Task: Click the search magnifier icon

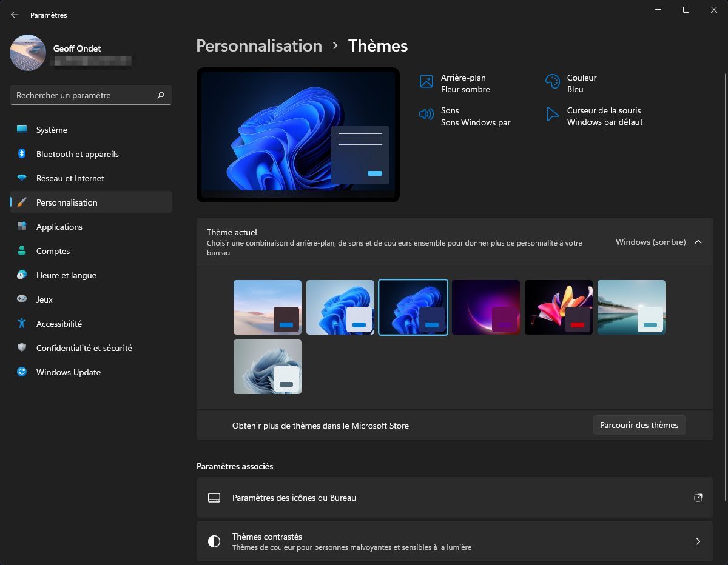Action: pos(161,95)
